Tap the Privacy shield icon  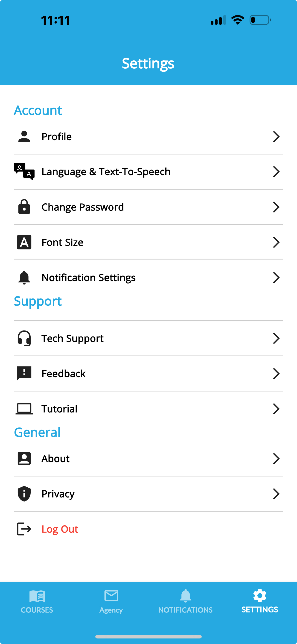24,494
